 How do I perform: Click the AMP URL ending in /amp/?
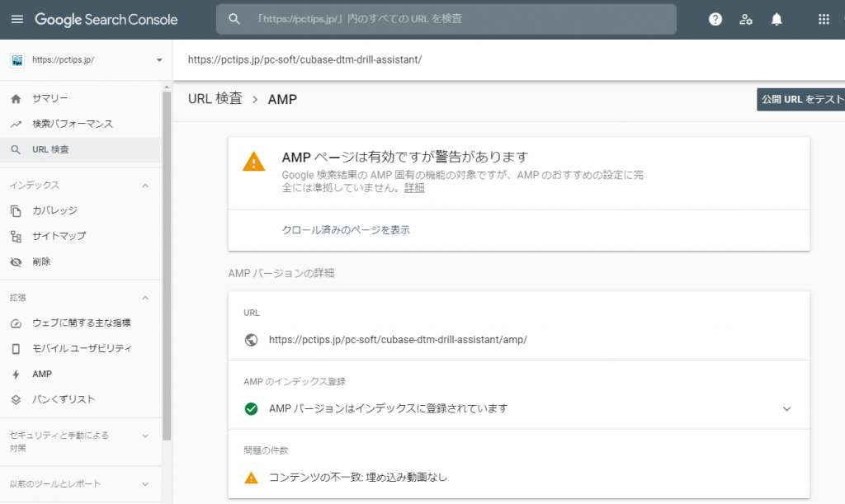pos(398,340)
